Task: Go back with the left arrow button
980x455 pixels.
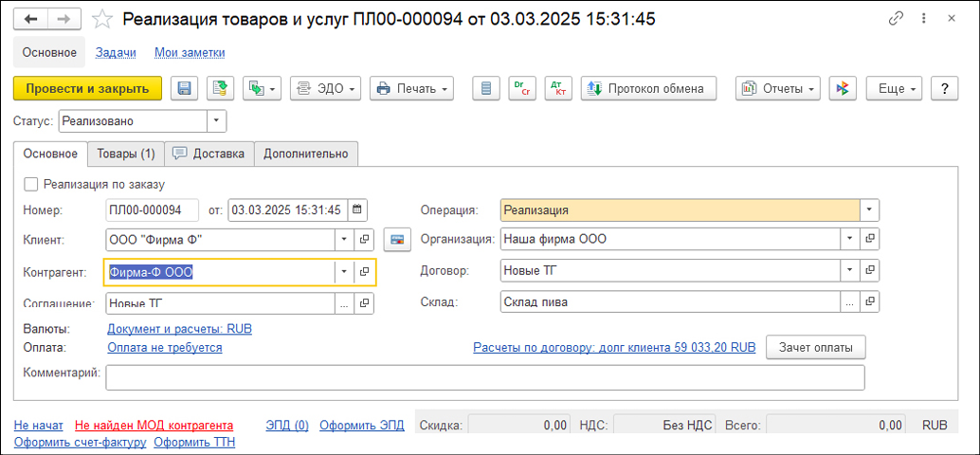Action: (x=31, y=19)
